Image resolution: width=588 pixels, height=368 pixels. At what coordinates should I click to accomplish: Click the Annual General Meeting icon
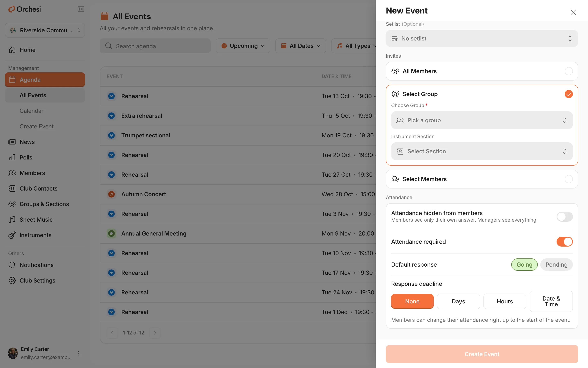111,234
